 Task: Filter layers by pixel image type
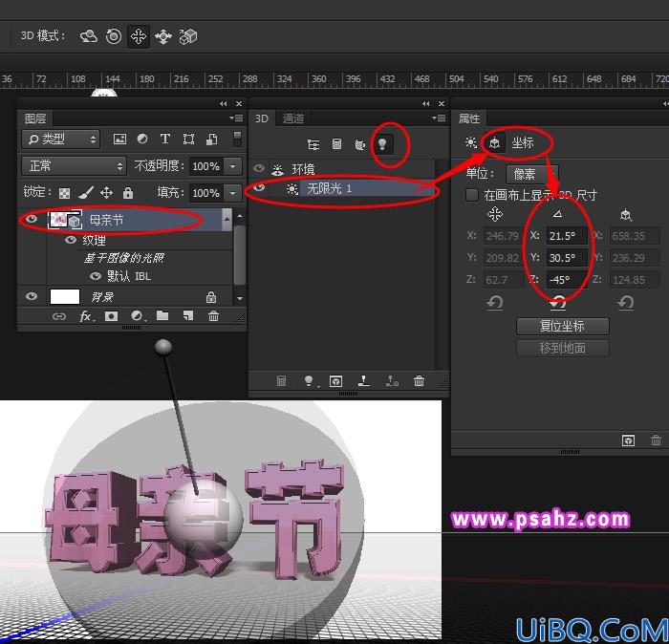coord(119,140)
